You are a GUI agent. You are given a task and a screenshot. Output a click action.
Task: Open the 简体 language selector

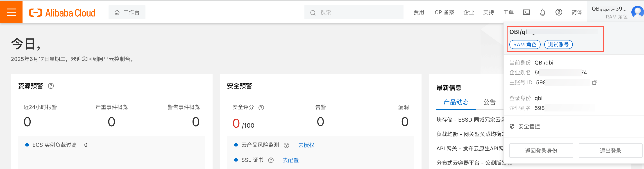click(576, 12)
